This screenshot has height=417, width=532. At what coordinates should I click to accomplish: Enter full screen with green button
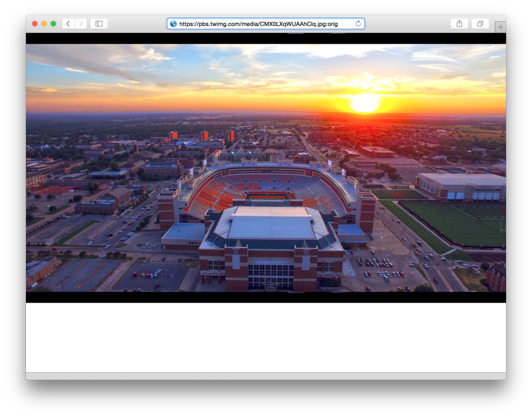(53, 24)
